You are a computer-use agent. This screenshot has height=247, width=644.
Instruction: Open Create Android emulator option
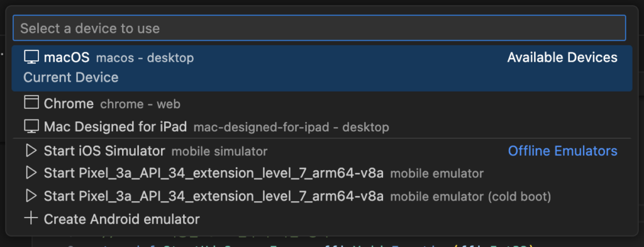(x=321, y=219)
